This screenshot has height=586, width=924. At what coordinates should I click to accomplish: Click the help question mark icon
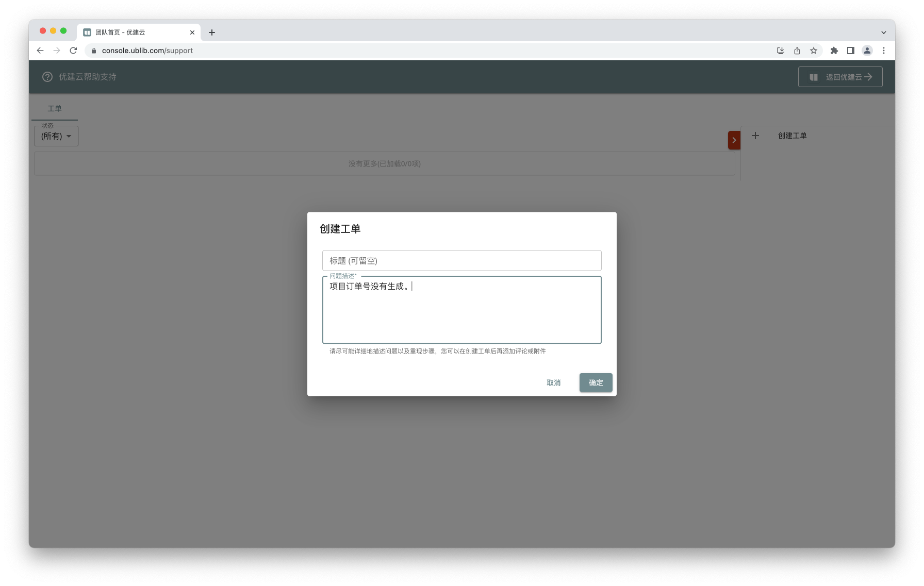click(47, 77)
